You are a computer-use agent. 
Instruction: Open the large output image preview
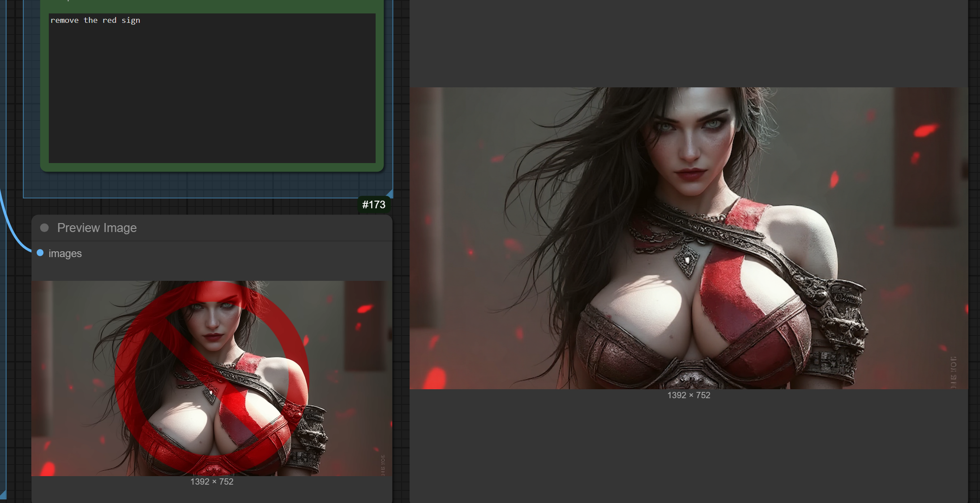pyautogui.click(x=689, y=238)
